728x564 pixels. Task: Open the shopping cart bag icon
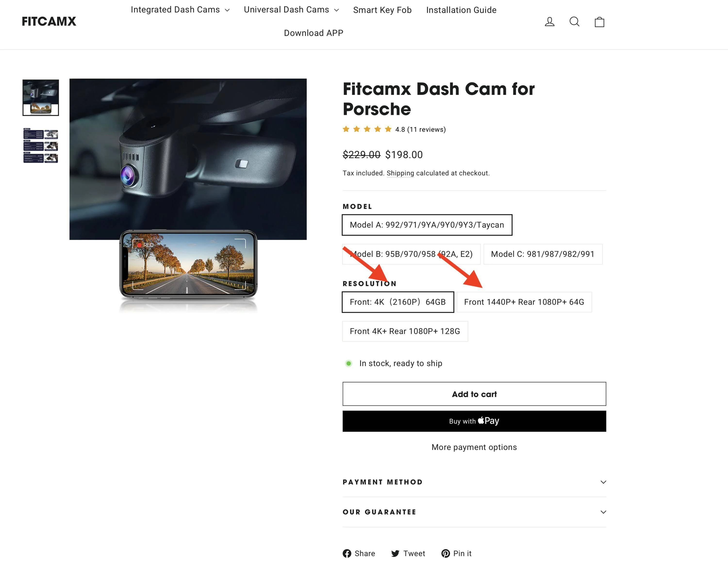click(x=599, y=22)
